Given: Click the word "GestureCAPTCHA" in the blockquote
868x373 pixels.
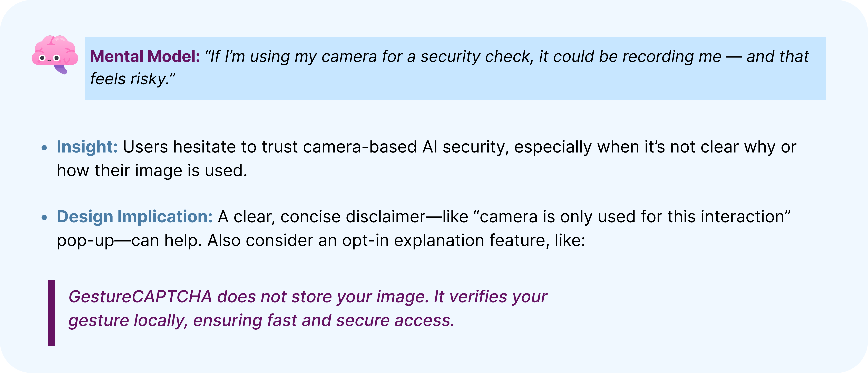Looking at the screenshot, I should [x=140, y=297].
